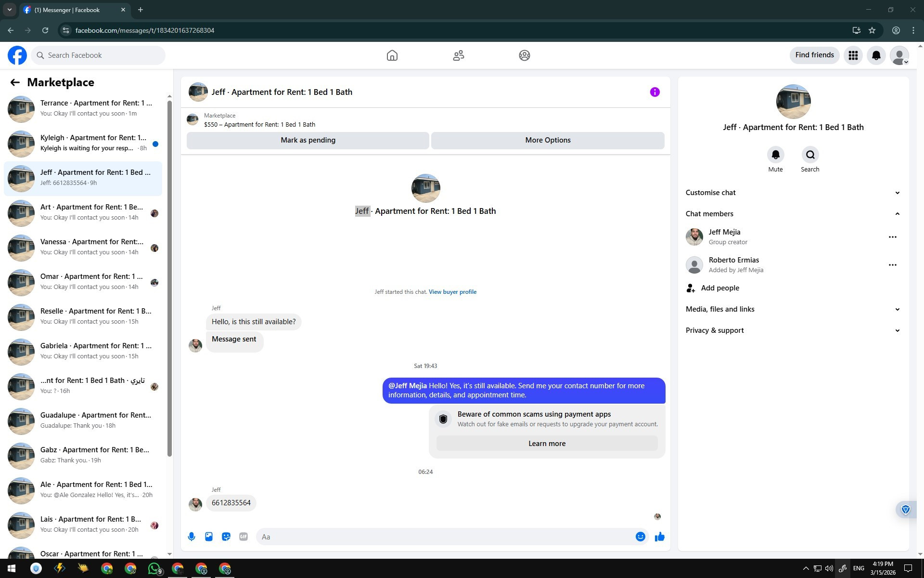Click the listing thumbnail beside $550 price
The height and width of the screenshot is (578, 924).
pyautogui.click(x=192, y=119)
